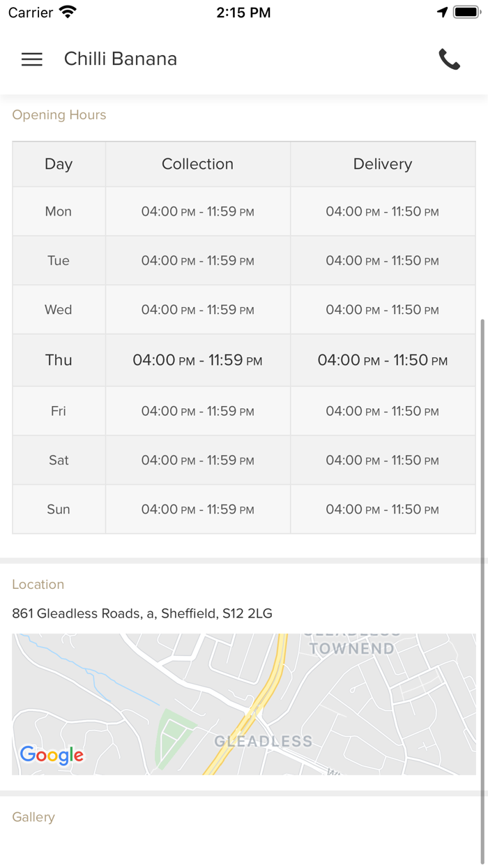
Task: Tap the Opening Hours heading
Action: 59,115
